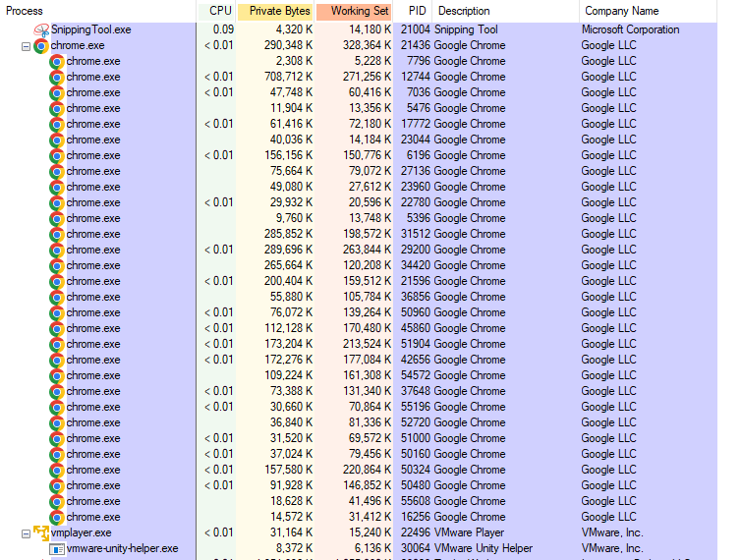The width and height of the screenshot is (741, 560).
Task: Click Chrome icon of PID 12744 row
Action: pos(57,77)
